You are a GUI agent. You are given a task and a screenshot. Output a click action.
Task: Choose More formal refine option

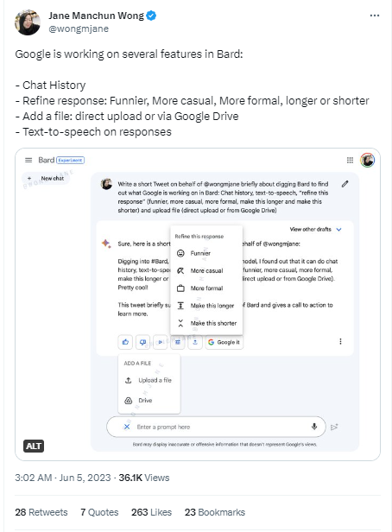click(206, 288)
